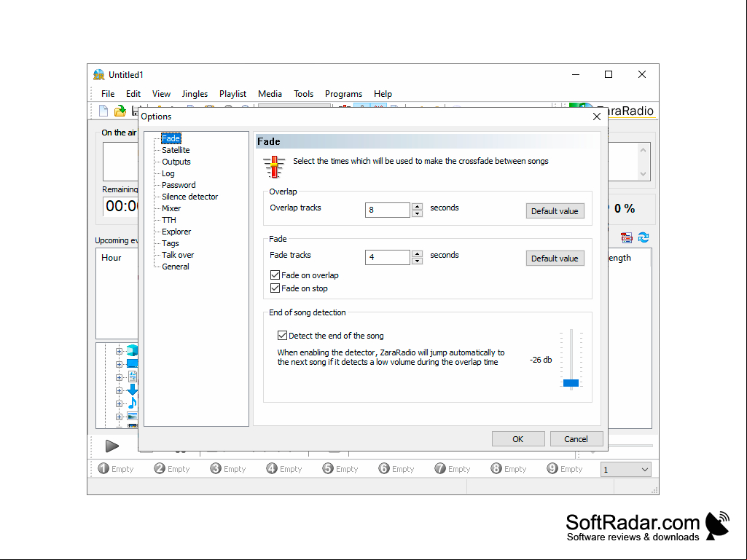The height and width of the screenshot is (560, 747).
Task: Reset Overlap tracks with Default value button
Action: pyautogui.click(x=555, y=211)
